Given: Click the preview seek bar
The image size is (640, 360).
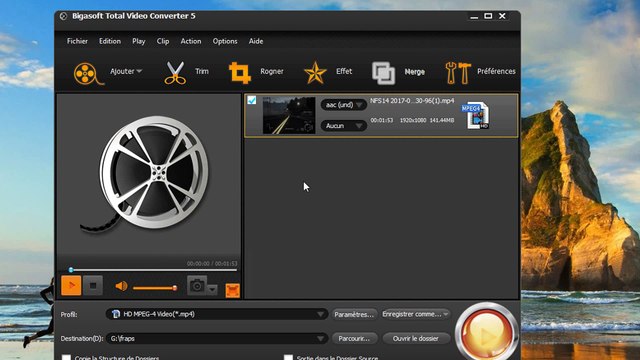Looking at the screenshot, I should pos(153,270).
